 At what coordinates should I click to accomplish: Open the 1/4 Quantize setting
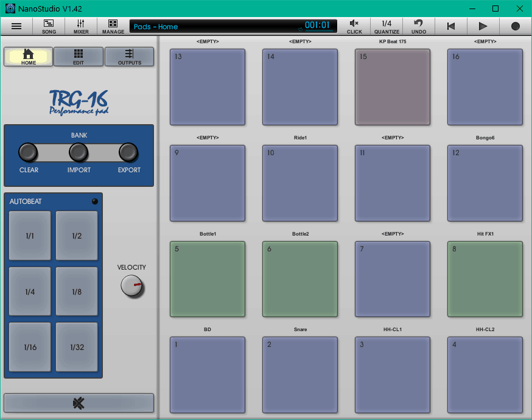387,26
